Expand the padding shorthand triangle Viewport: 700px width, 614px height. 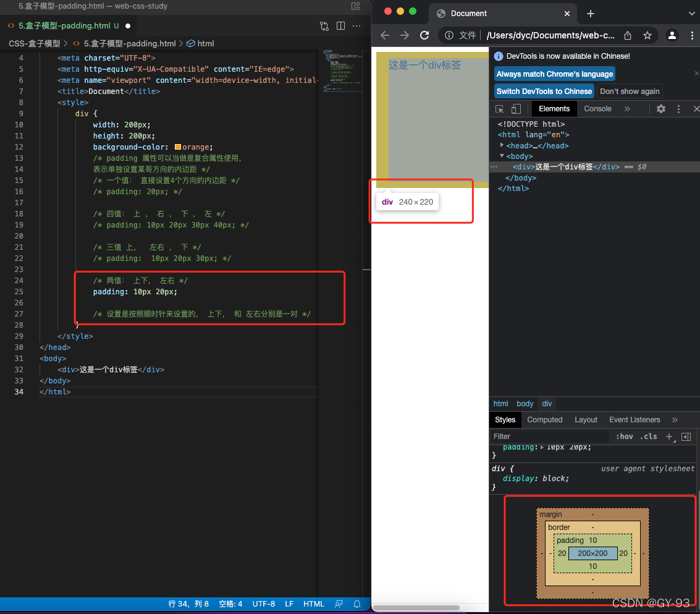[542, 447]
